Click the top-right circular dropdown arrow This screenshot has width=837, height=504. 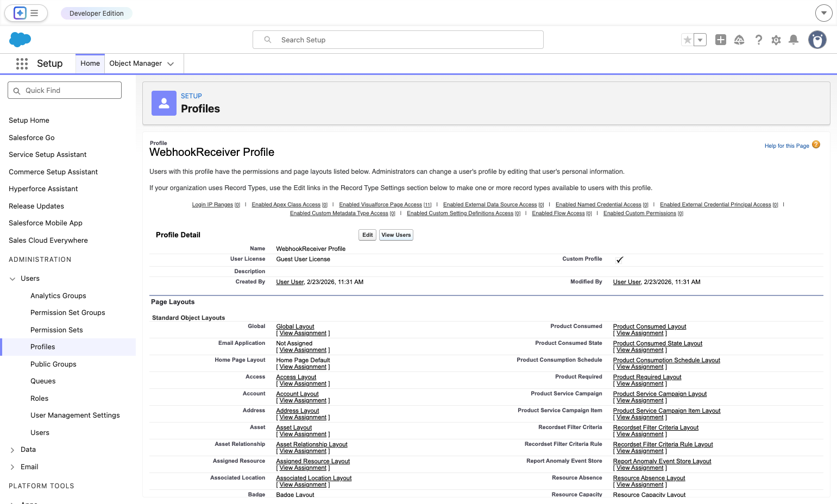824,13
